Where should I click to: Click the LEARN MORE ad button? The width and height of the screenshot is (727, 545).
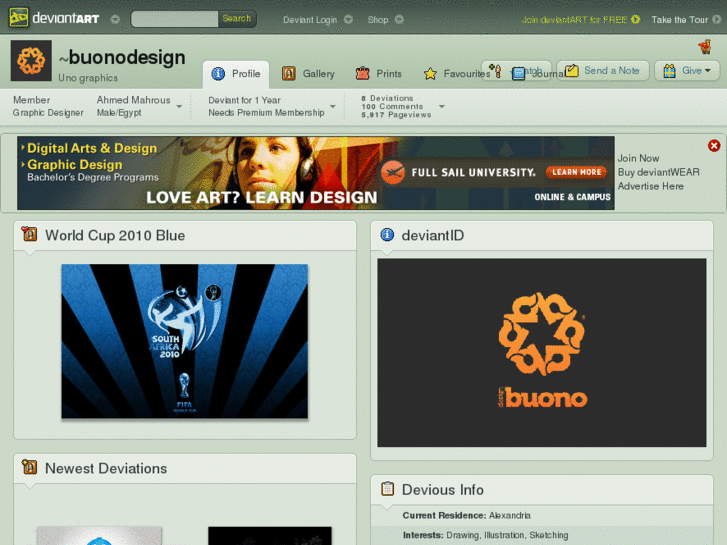coord(576,172)
